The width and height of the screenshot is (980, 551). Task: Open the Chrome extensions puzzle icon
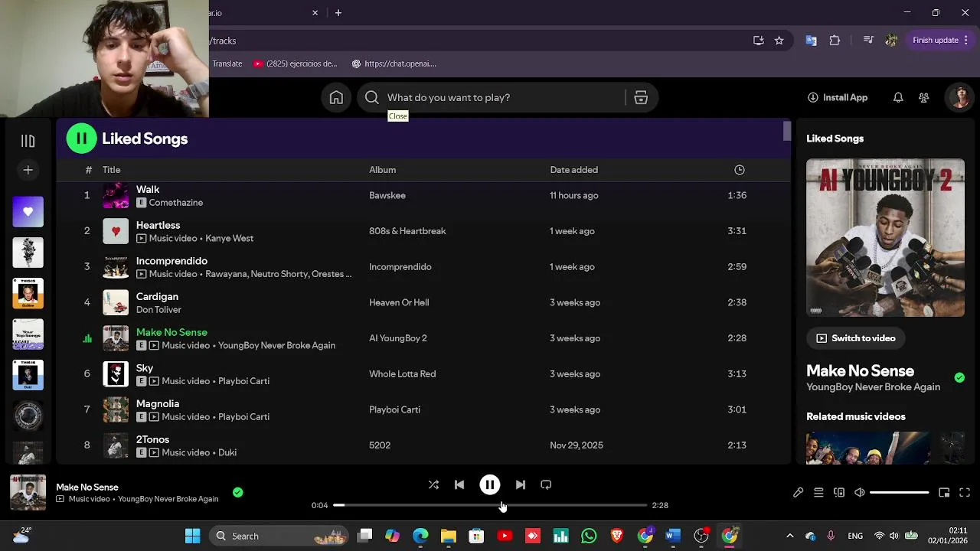click(835, 41)
